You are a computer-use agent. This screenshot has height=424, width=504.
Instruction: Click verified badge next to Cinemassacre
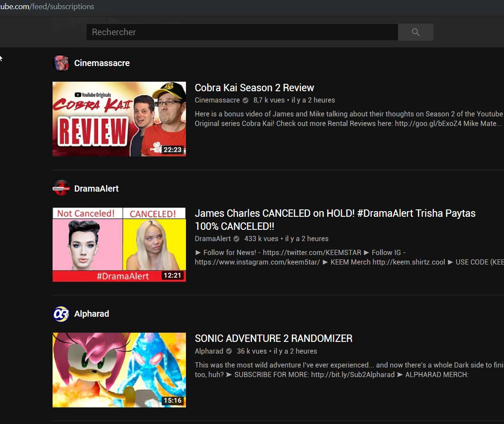click(x=245, y=100)
